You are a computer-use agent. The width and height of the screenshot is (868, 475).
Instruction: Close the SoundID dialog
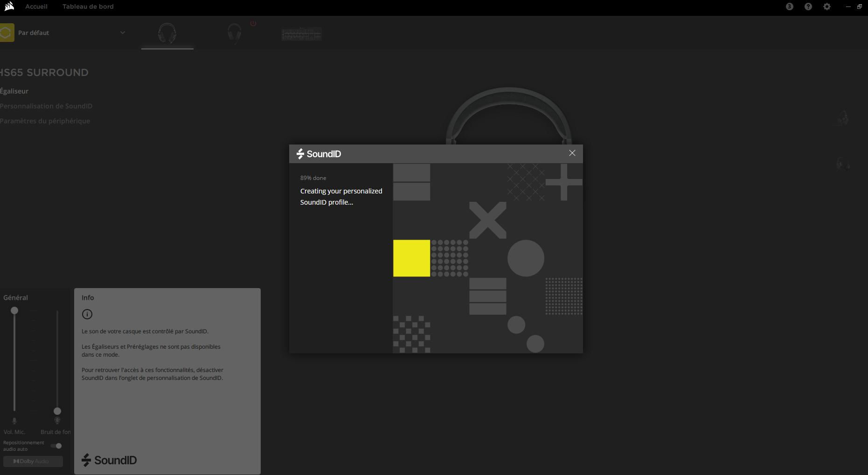pyautogui.click(x=572, y=153)
